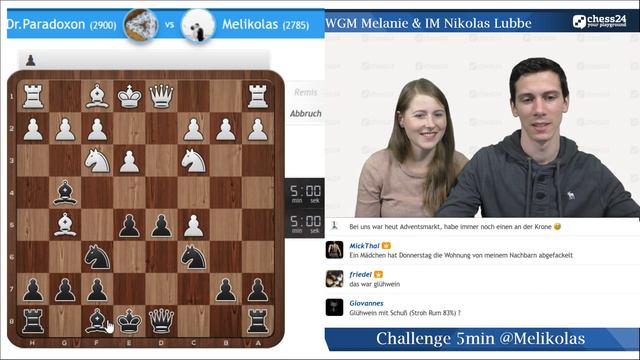Click the lower 5:00 chess clock
The width and height of the screenshot is (640, 360).
click(305, 223)
